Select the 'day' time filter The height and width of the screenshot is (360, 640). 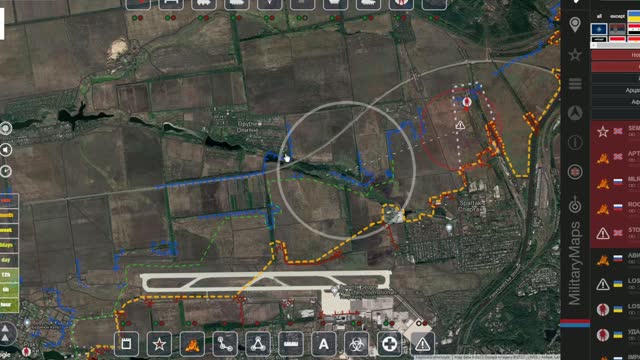click(x=8, y=260)
